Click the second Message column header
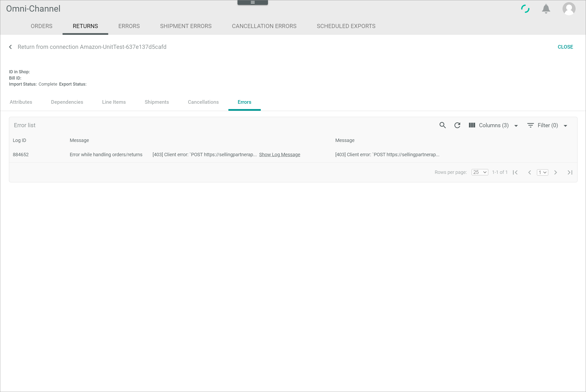This screenshot has width=586, height=392. point(345,140)
